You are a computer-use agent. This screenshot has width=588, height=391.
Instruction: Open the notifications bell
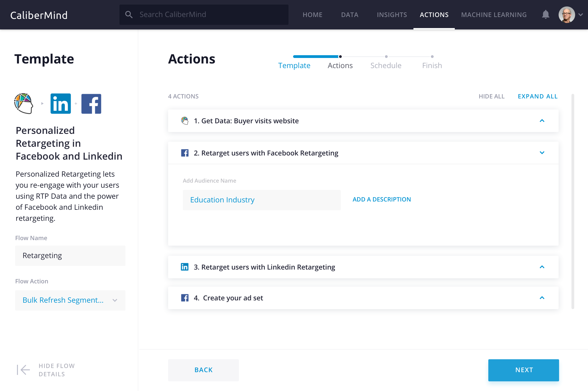pos(545,14)
